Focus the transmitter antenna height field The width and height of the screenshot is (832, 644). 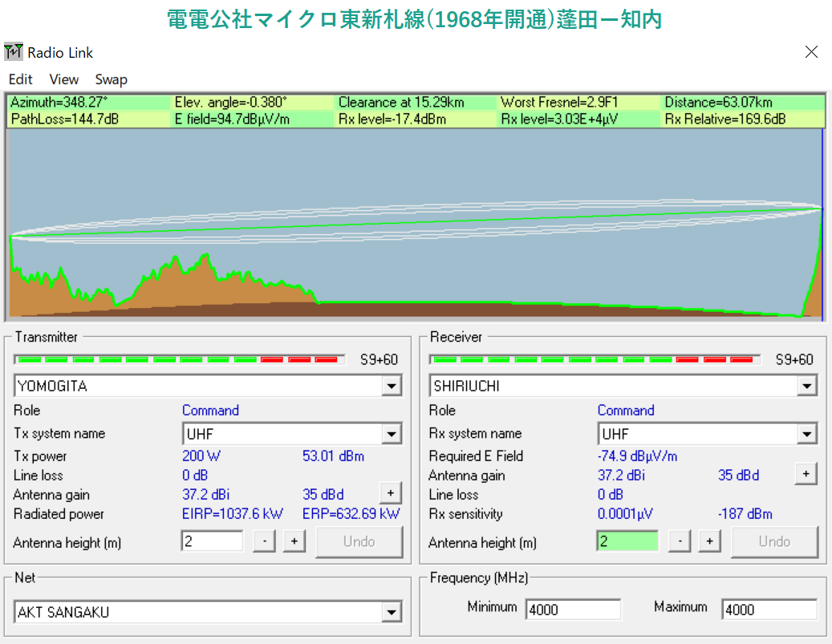pos(213,541)
